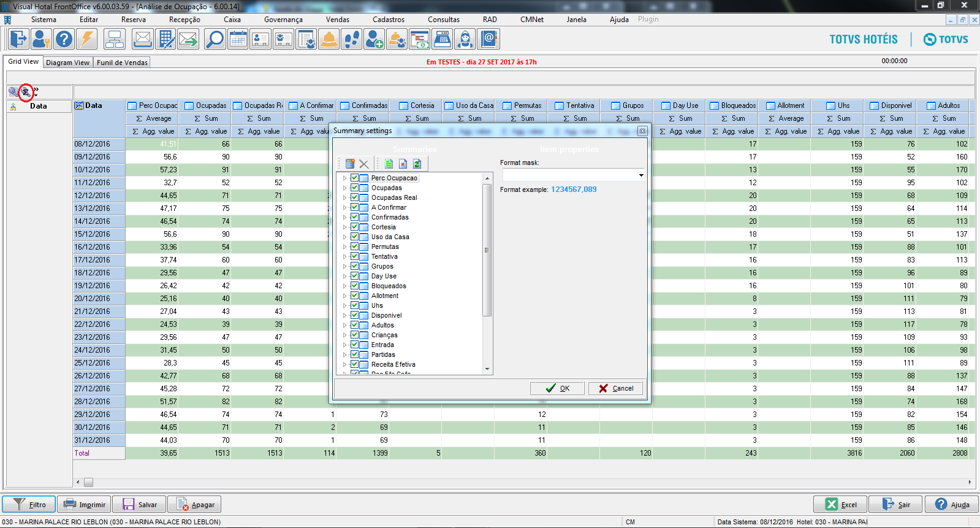
Task: Click the calculator add-summary icon in dialog
Action: [350, 164]
